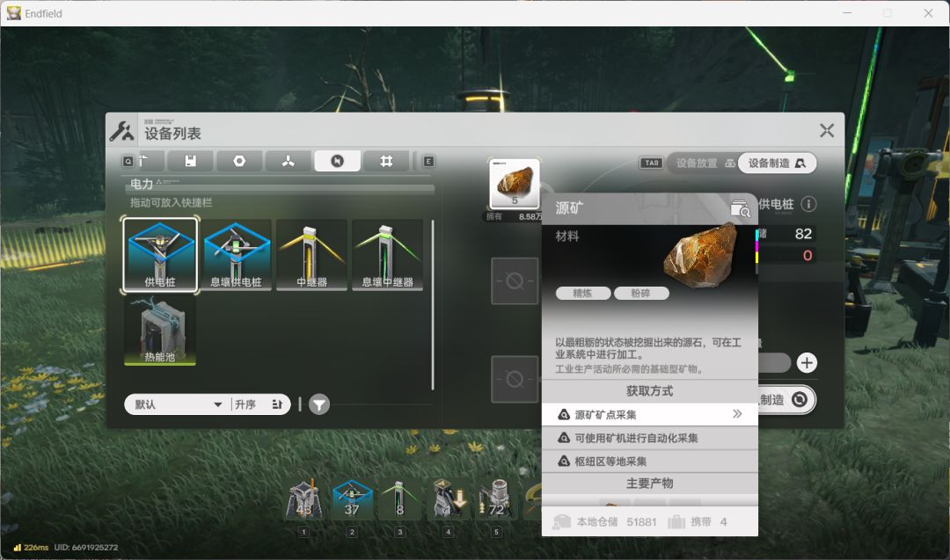Screen dimensions: 950x560
Task: Click the 设备列表 wrench title icon
Action: [121, 131]
